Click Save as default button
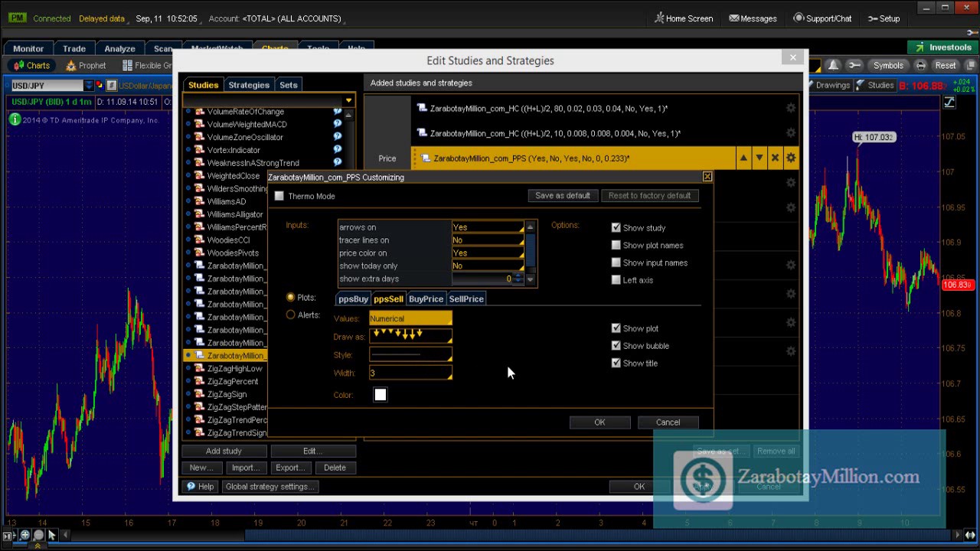The height and width of the screenshot is (551, 980). 563,196
